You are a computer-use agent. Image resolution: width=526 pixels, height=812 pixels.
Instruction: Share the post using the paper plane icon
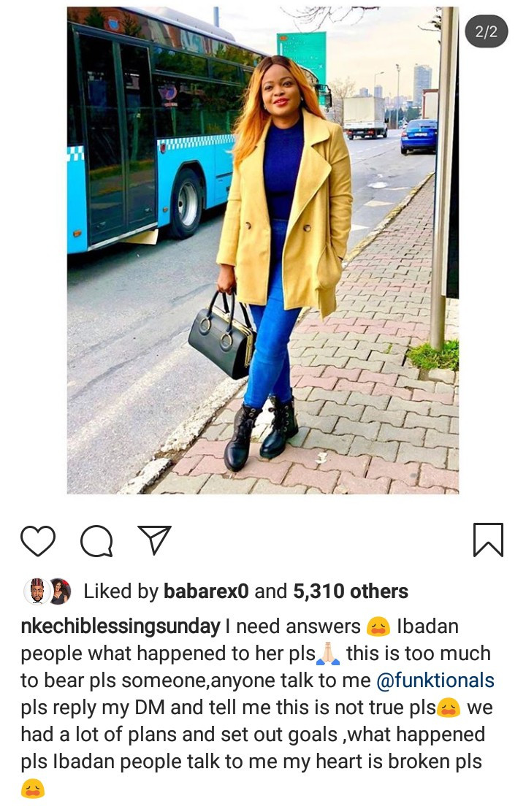154,539
